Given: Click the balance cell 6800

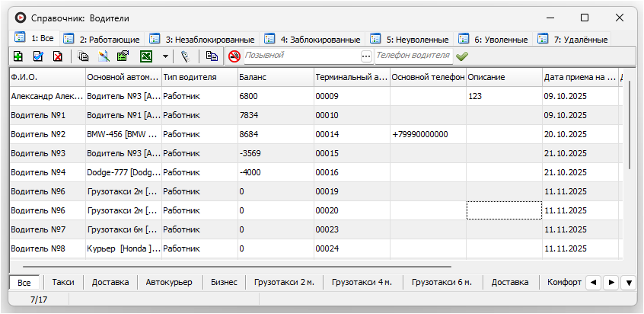Looking at the screenshot, I should [x=276, y=96].
